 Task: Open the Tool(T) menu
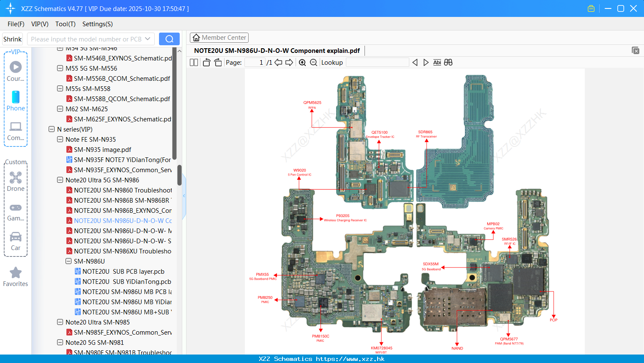[x=66, y=24]
